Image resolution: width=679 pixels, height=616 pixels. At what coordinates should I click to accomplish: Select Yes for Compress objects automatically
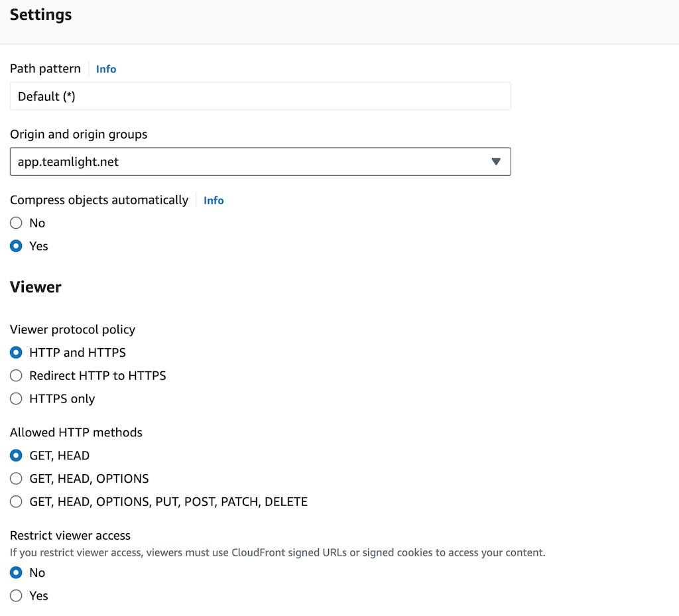pyautogui.click(x=17, y=246)
